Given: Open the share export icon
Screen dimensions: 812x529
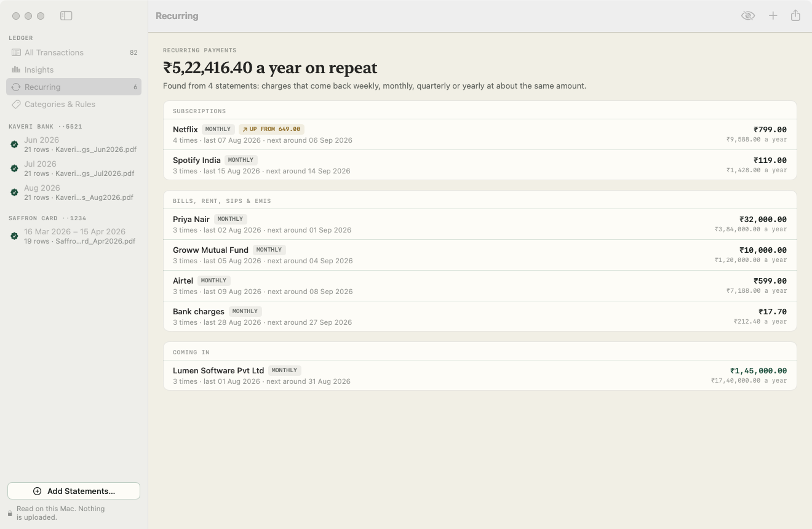Looking at the screenshot, I should click(795, 15).
